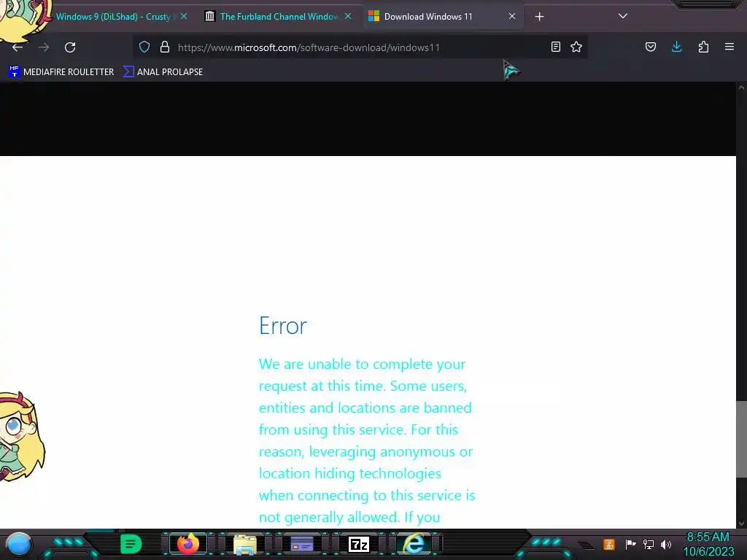The height and width of the screenshot is (560, 747).
Task: Open purple window app in taskbar
Action: pos(302,544)
